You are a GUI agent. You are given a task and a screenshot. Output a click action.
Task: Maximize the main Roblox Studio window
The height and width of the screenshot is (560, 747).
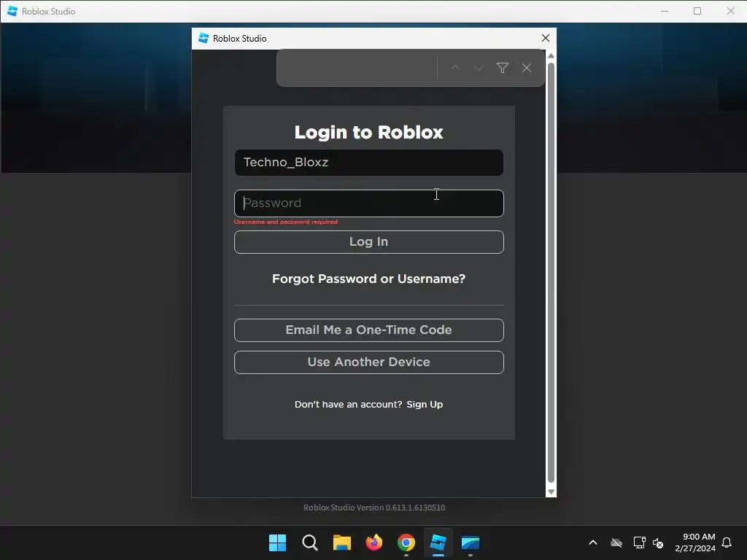697,11
